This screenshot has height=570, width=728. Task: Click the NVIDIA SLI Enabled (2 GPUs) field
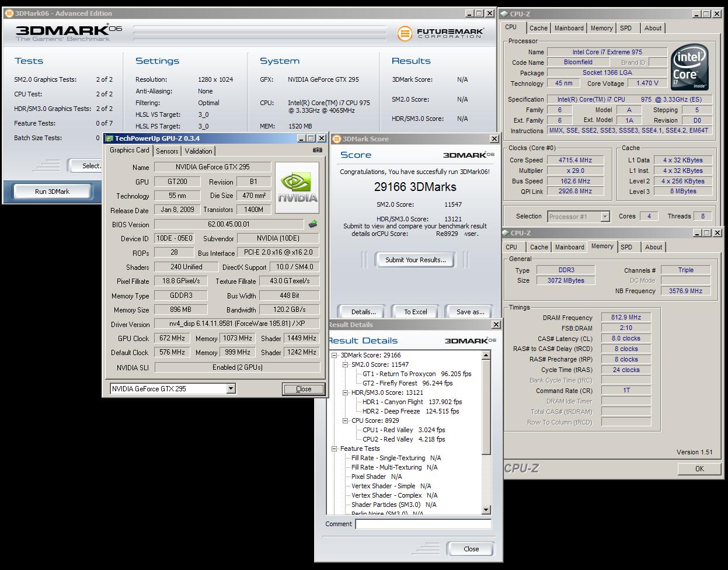click(x=237, y=367)
